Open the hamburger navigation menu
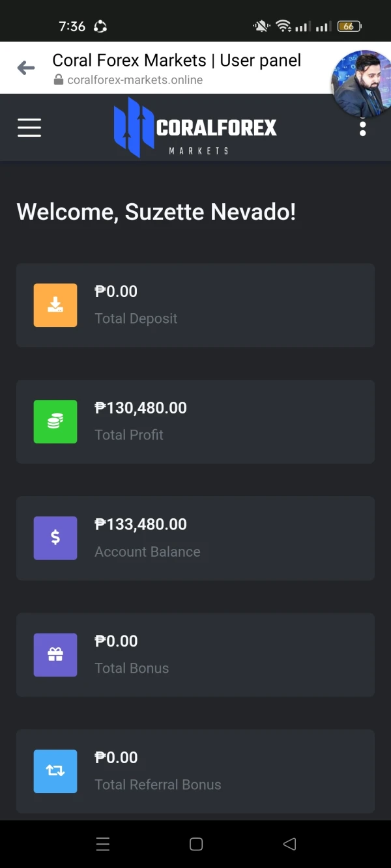Viewport: 391px width, 868px height. point(29,128)
